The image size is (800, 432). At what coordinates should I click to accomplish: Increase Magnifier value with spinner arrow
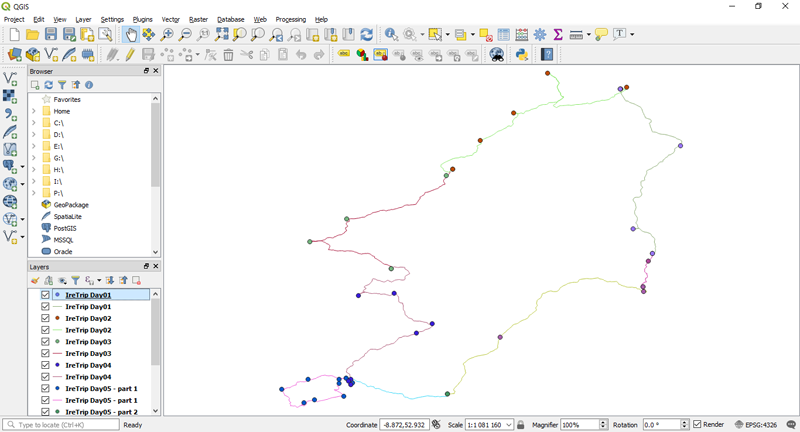pos(603,422)
